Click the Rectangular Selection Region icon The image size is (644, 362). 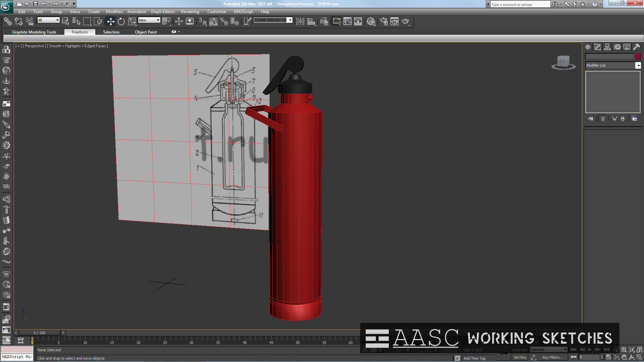87,21
